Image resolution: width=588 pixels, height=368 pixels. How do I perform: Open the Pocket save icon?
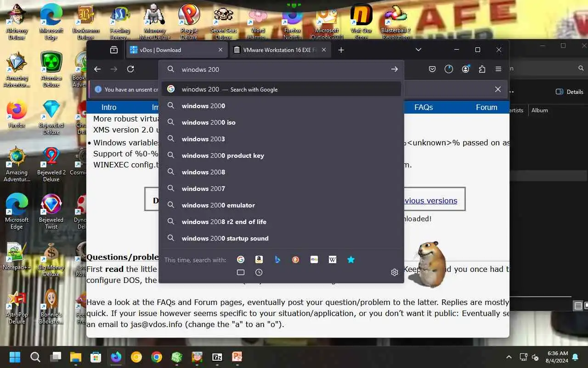click(432, 69)
